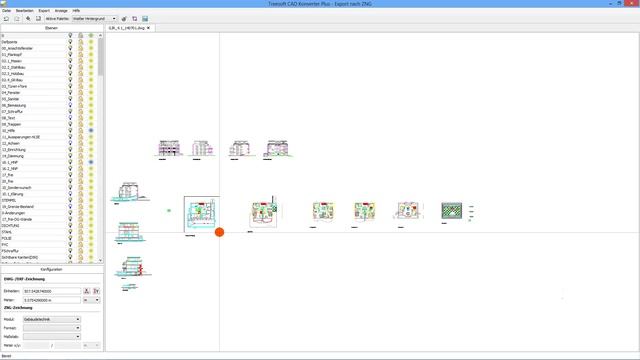640x360 pixels.
Task: Open the Hilfe menu
Action: 76,11
